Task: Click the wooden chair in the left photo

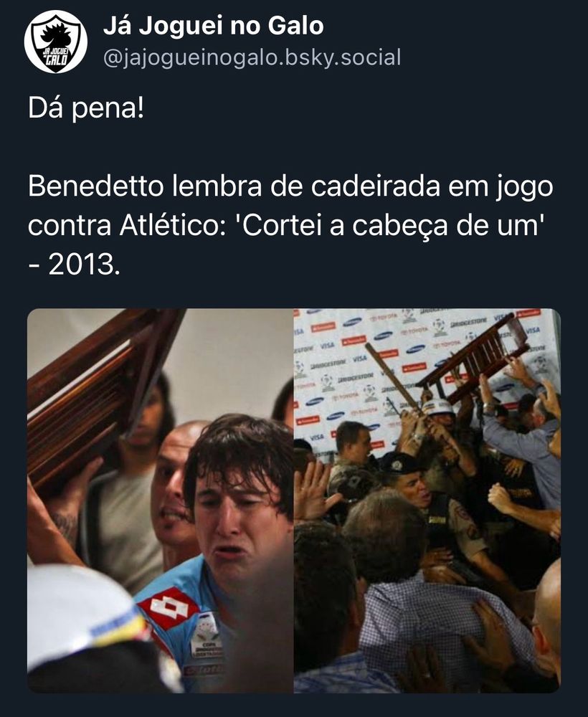Action: point(98,393)
